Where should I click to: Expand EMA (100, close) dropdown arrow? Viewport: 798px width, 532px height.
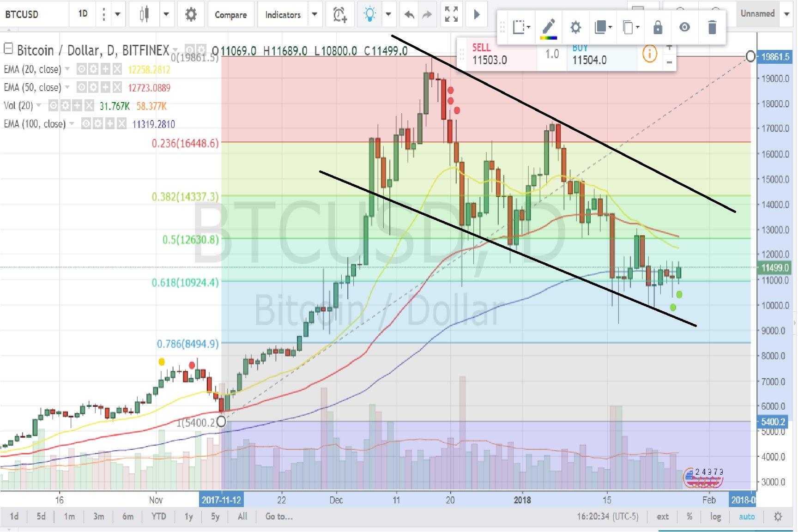pyautogui.click(x=72, y=123)
